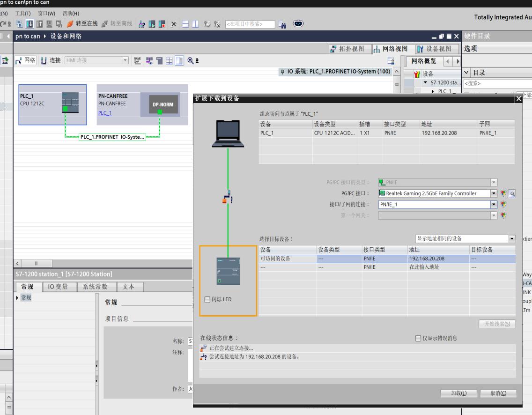532x415 pixels.
Task: Open the 设备视图 tab
Action: pos(435,49)
